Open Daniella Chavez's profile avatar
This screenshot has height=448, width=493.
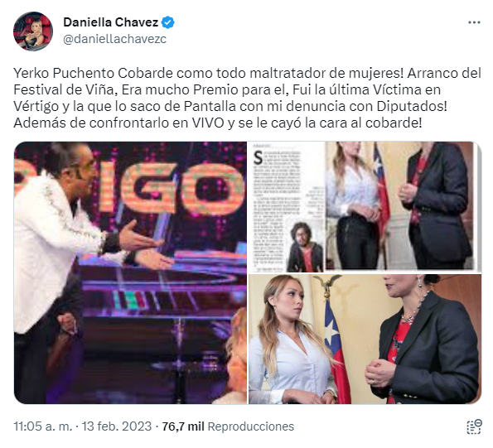click(x=32, y=31)
